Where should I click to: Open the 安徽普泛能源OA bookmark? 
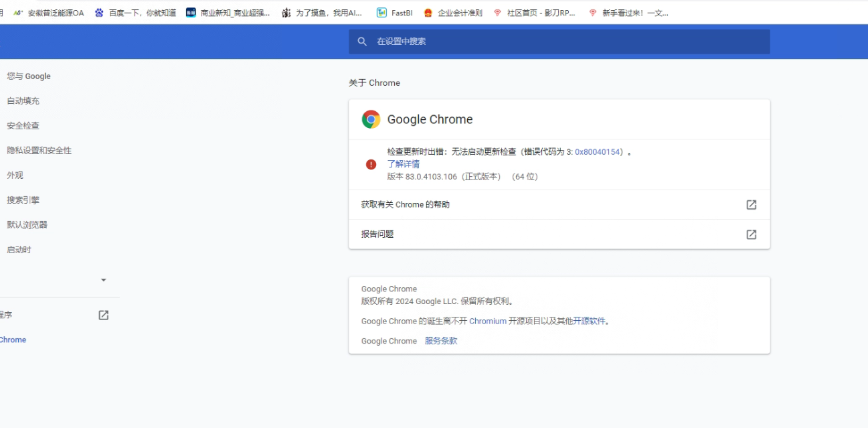pos(49,13)
